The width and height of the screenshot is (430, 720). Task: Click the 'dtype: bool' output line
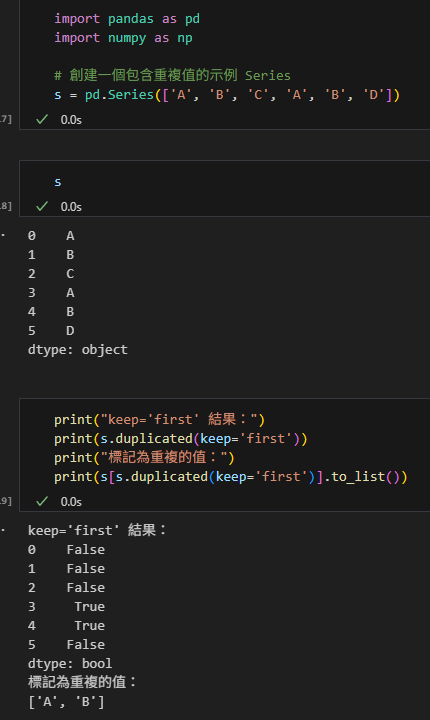pos(70,664)
